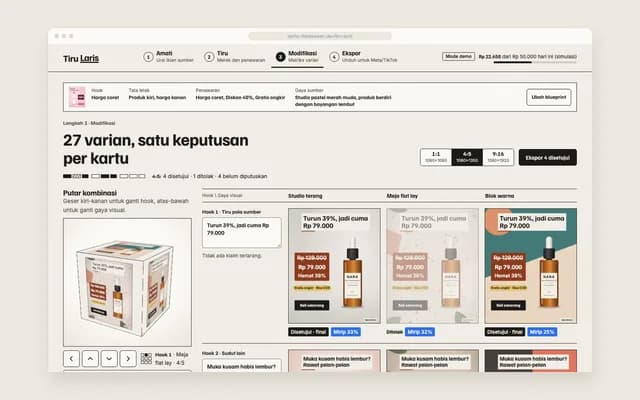Open Hook 2 Studio terang pink variant
This screenshot has height=400, width=640.
click(334, 360)
